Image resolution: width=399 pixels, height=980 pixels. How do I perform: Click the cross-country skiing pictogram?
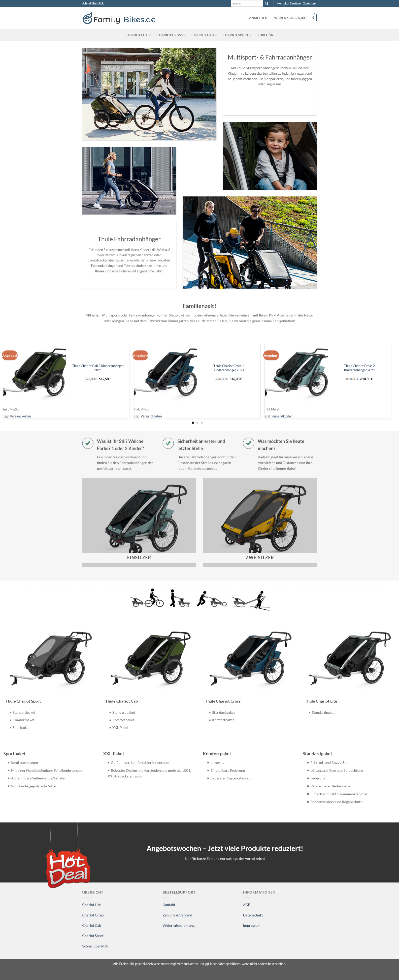point(251,600)
